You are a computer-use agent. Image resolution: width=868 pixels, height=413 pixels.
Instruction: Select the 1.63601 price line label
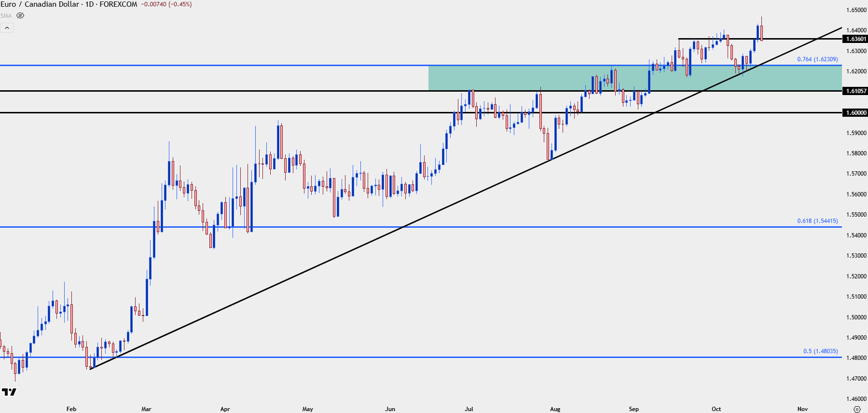[855, 39]
